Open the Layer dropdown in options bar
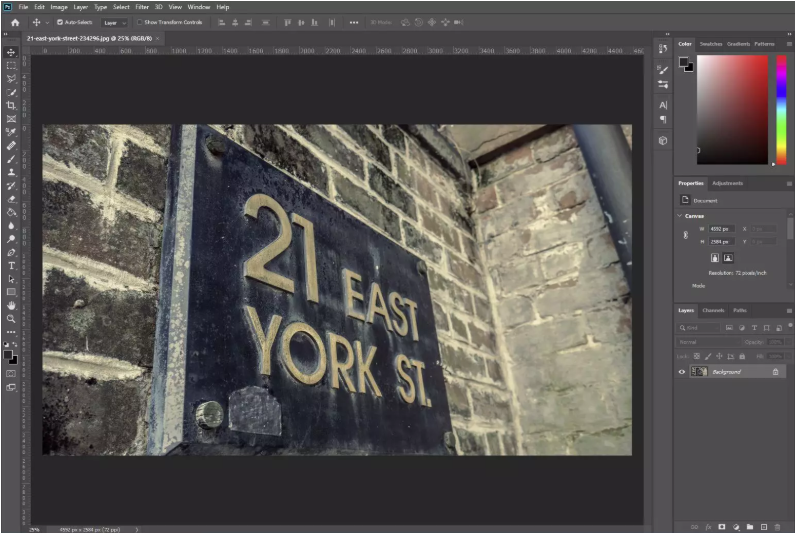 pyautogui.click(x=115, y=23)
